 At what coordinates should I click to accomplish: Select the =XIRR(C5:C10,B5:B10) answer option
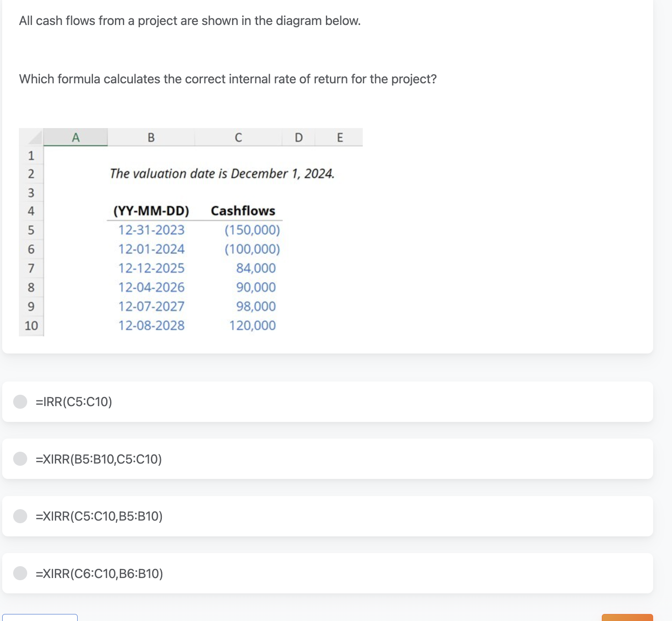point(20,516)
